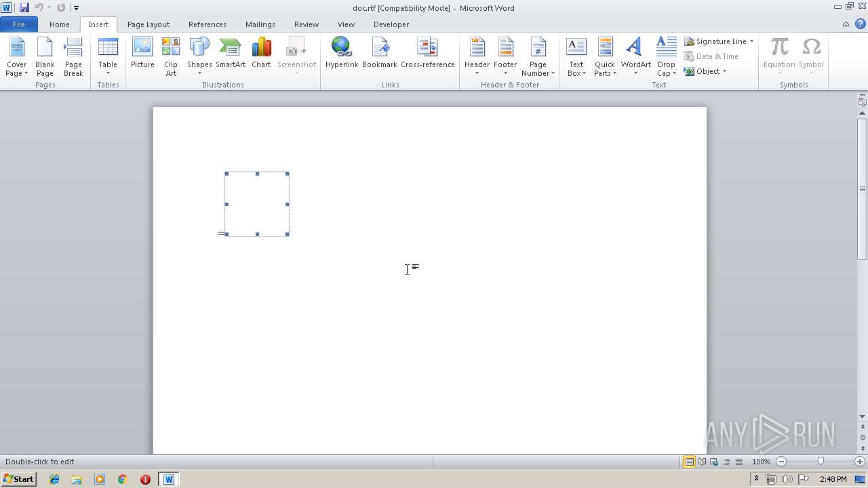The image size is (868, 488).
Task: Switch to the References tab
Action: click(208, 24)
